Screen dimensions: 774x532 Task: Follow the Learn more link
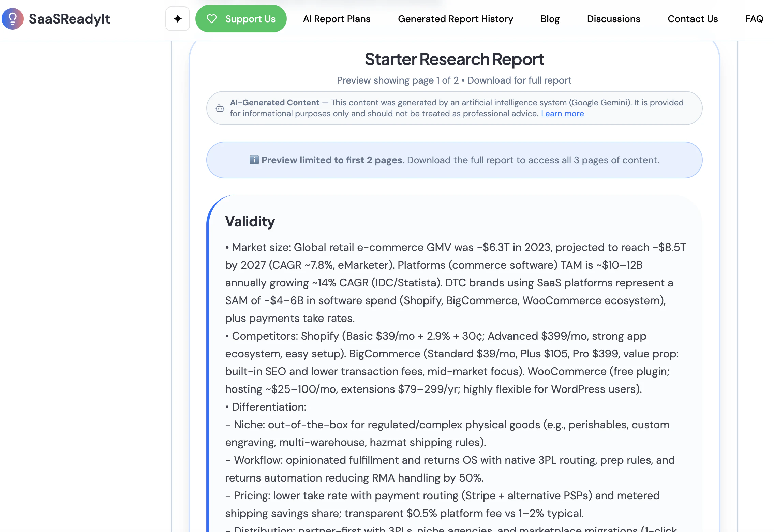click(562, 114)
